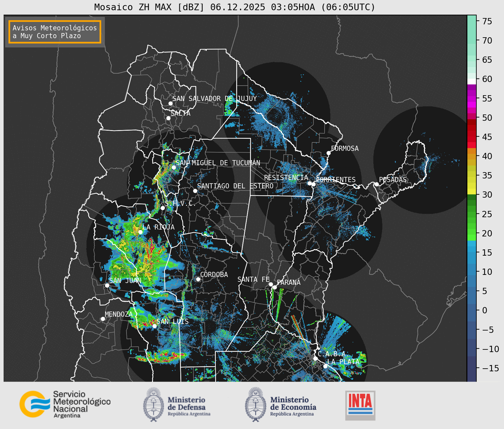Click the S.F.V.C. city label
Screen dimensions: 504x429
(180, 203)
